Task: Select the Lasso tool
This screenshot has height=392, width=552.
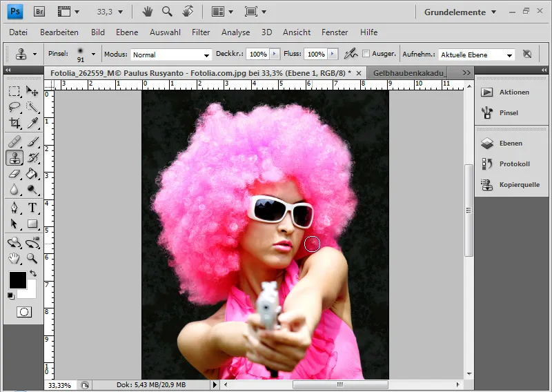Action: (14, 107)
